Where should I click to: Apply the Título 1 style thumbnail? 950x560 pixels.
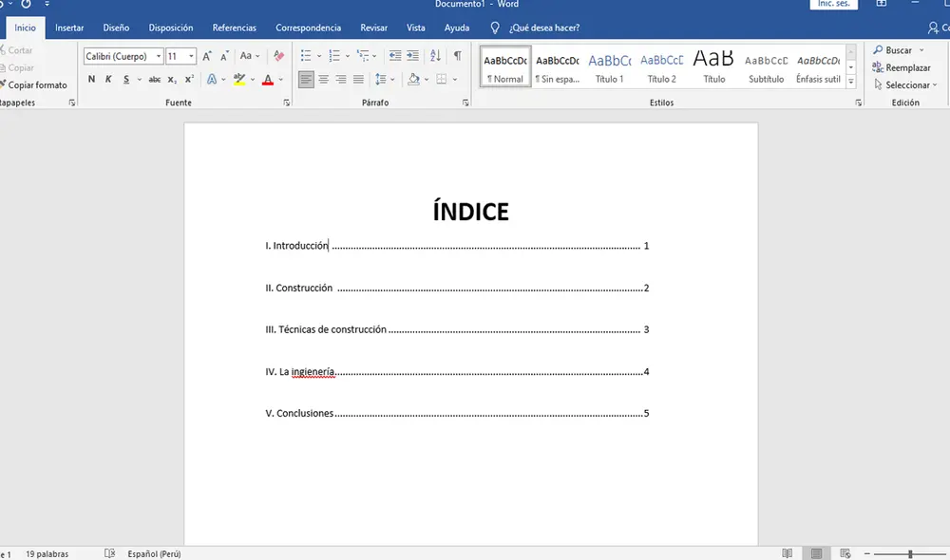tap(609, 66)
